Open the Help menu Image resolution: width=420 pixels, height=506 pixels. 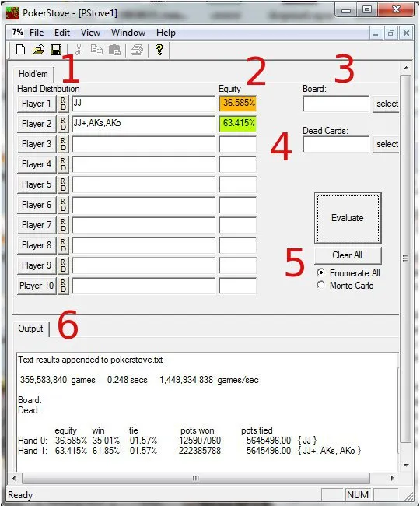point(166,33)
